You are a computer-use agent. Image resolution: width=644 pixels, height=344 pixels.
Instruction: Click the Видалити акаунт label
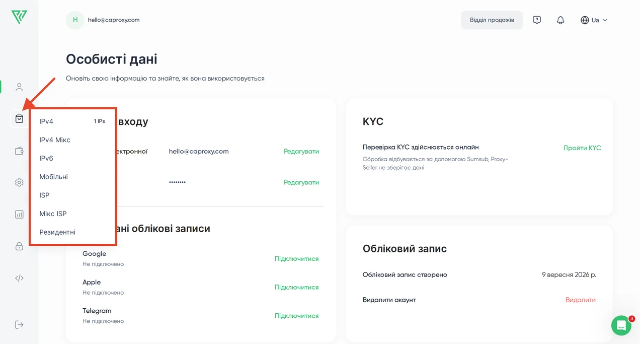click(389, 300)
